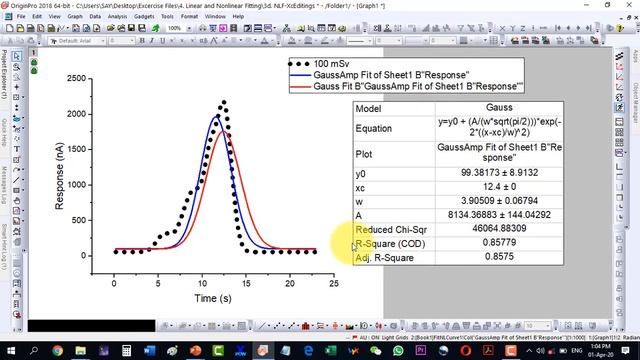Screen dimensions: 640x360
Task: Click the red column plot icon in bottom toolbar
Action: 306,326
